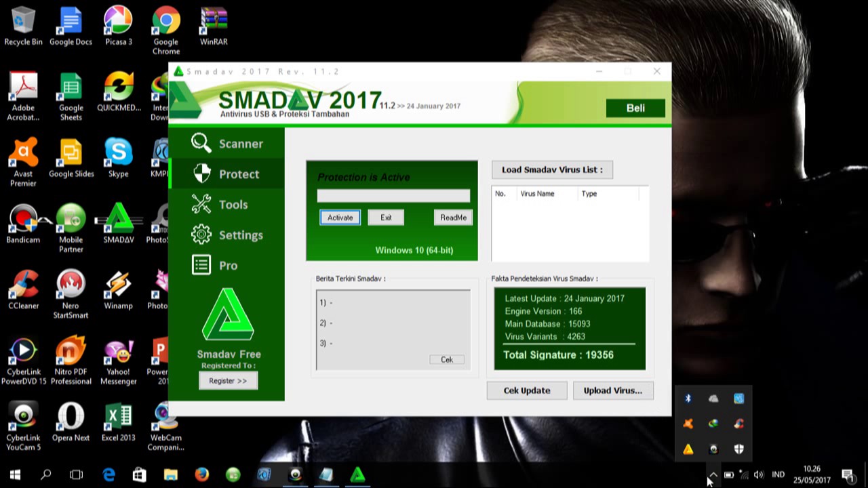Switch to the Protect tab

(x=226, y=174)
